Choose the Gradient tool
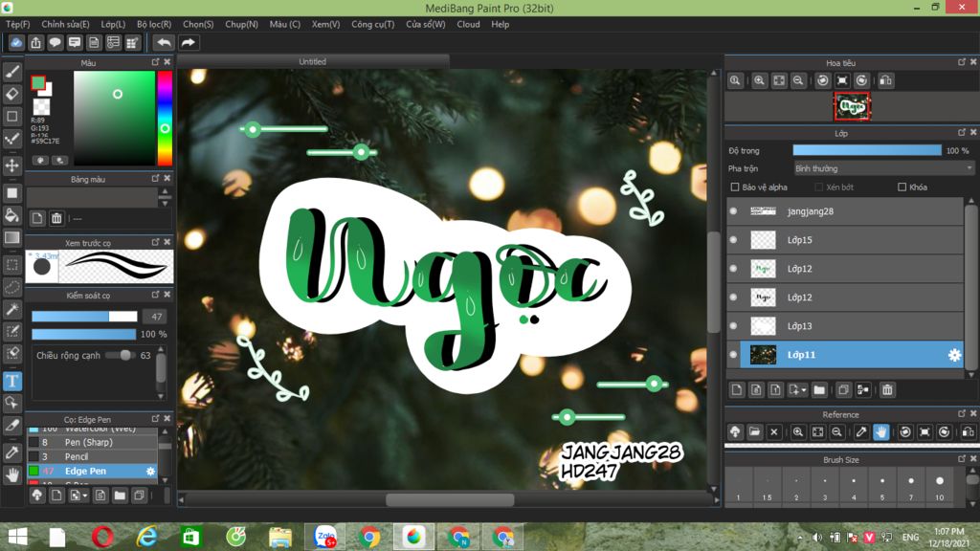The height and width of the screenshot is (551, 980). pos(11,237)
